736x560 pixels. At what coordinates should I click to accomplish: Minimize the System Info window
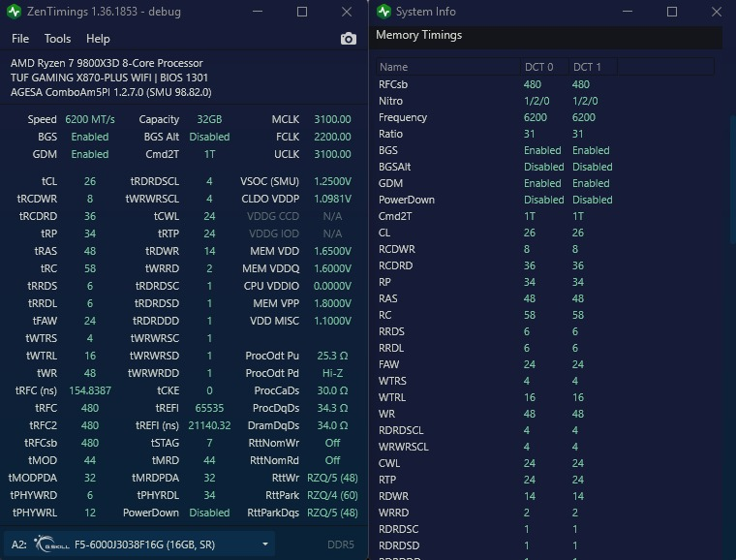coord(628,12)
